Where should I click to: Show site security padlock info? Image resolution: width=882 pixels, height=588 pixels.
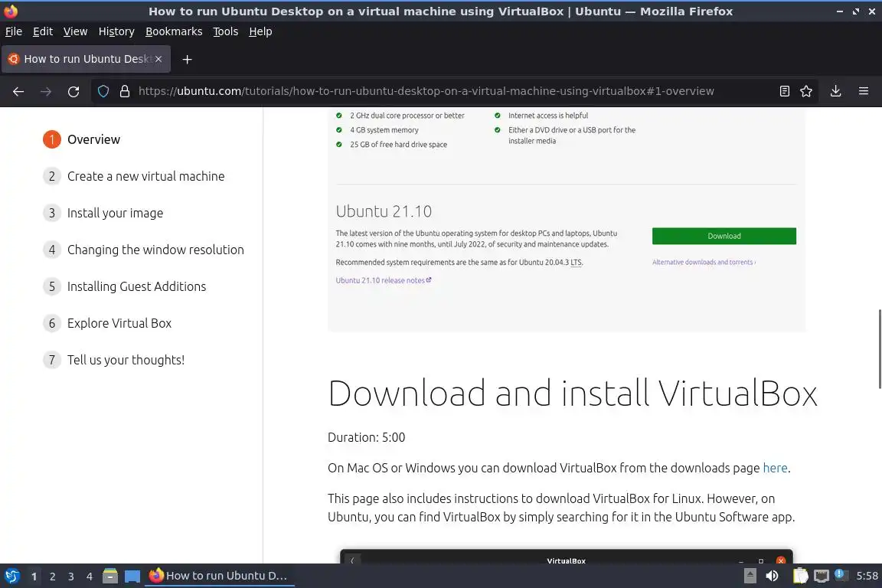coord(125,91)
